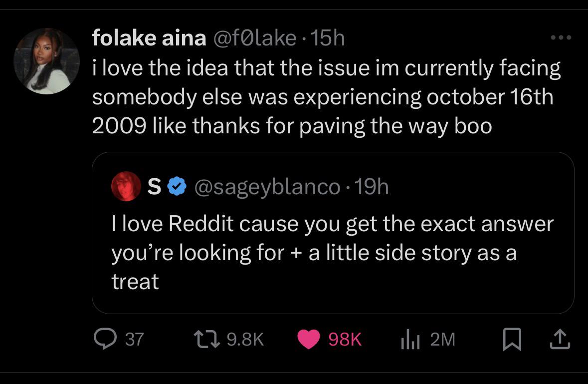Click the @f0lake handle
Image resolution: width=588 pixels, height=384 pixels.
[254, 38]
